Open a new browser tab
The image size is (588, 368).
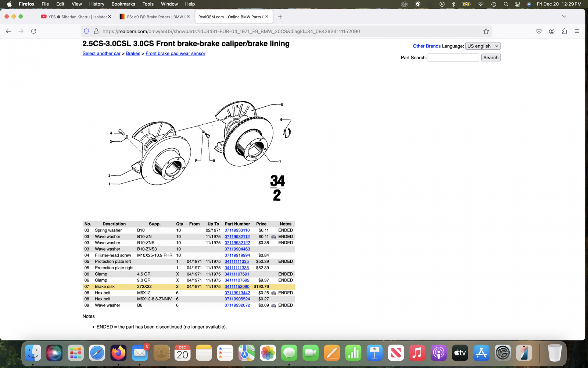click(x=280, y=17)
